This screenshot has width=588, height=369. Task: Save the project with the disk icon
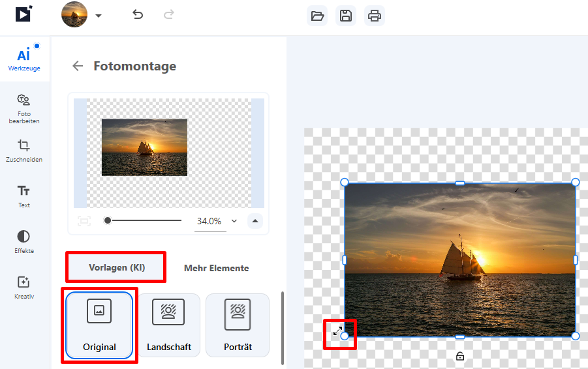coord(346,16)
